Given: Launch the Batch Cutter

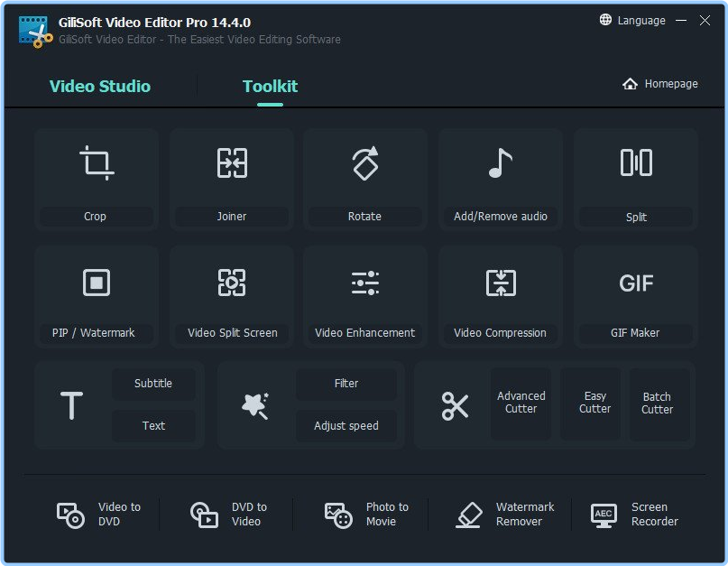Looking at the screenshot, I should (x=659, y=403).
